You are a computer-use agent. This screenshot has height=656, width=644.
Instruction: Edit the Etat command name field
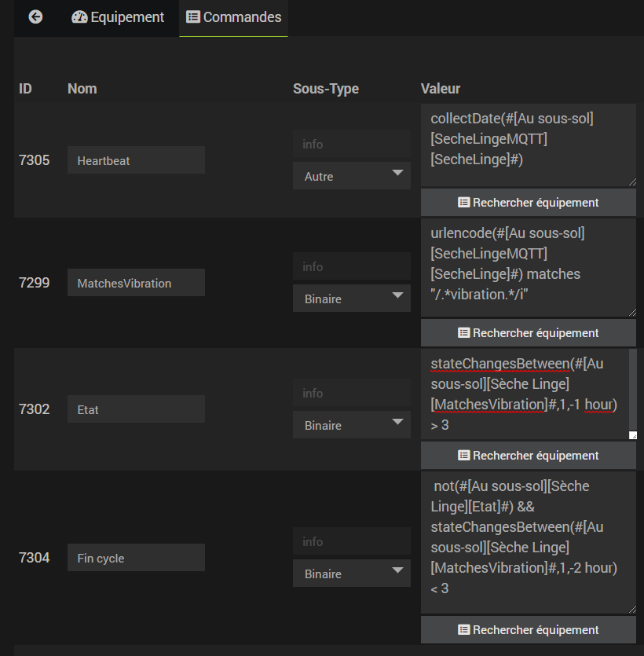(136, 409)
